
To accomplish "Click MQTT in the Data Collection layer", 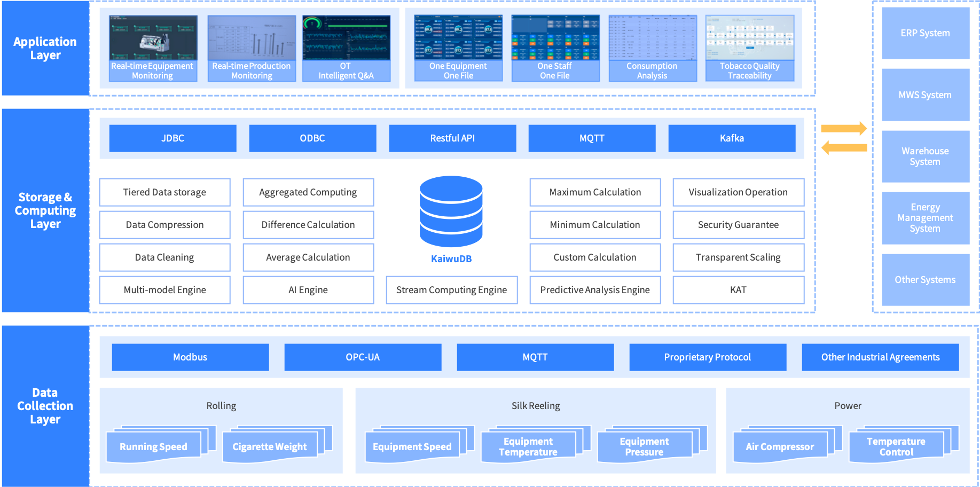I will coord(535,357).
